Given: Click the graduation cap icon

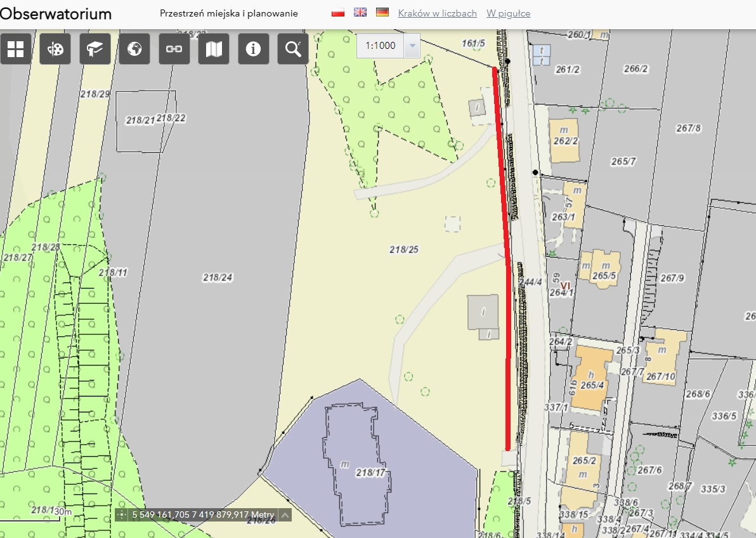Looking at the screenshot, I should (95, 49).
